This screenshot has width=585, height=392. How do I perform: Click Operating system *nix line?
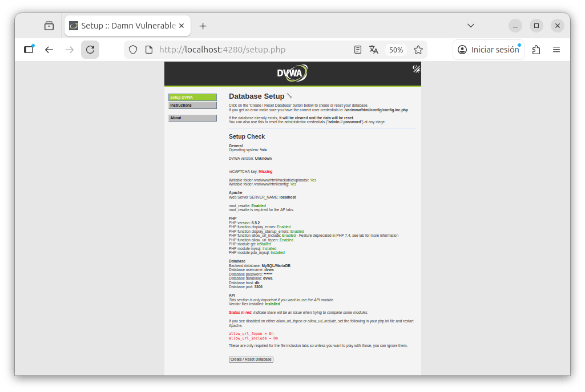click(x=248, y=150)
